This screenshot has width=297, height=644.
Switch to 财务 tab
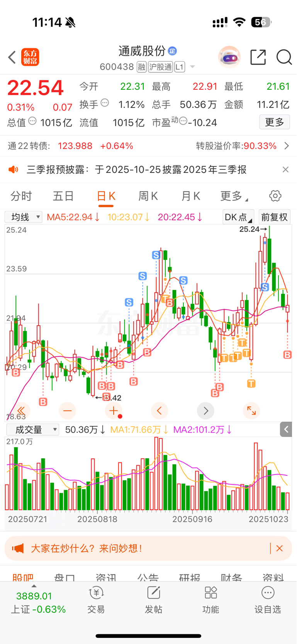[x=231, y=577]
